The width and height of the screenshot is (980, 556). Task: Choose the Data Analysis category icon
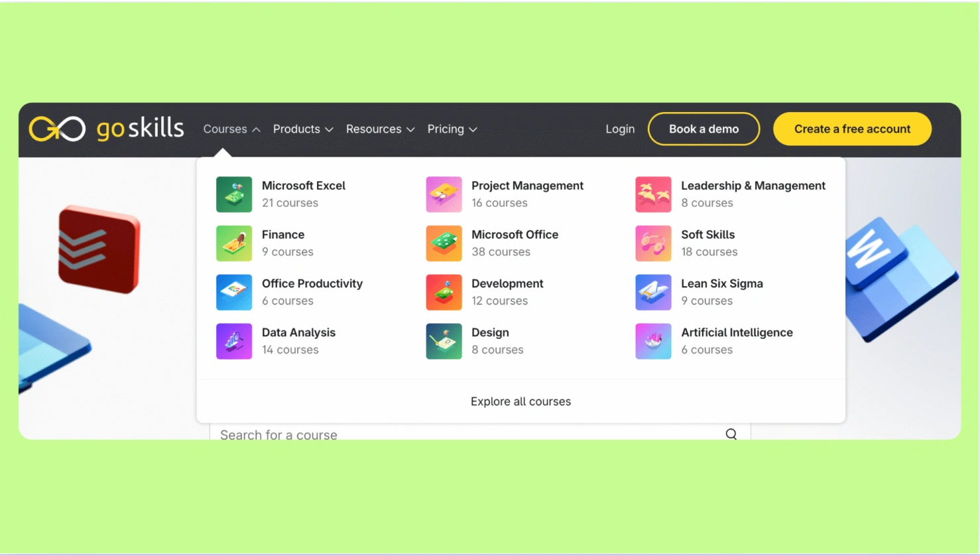(234, 341)
